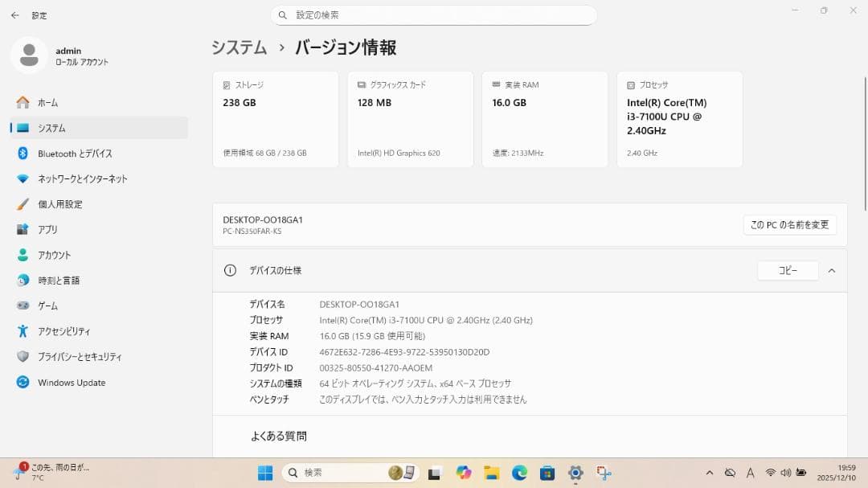Open the Microsoft Store app
868x488 pixels.
click(x=546, y=473)
